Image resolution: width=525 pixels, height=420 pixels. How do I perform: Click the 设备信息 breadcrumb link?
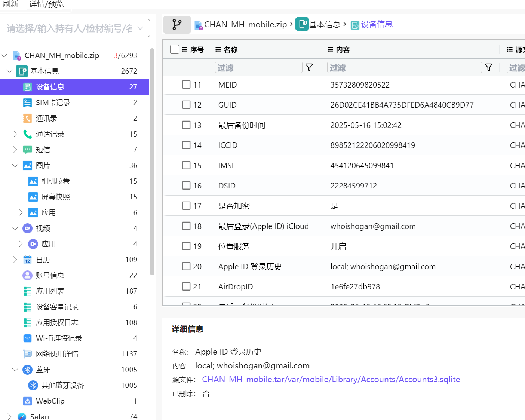tap(377, 25)
